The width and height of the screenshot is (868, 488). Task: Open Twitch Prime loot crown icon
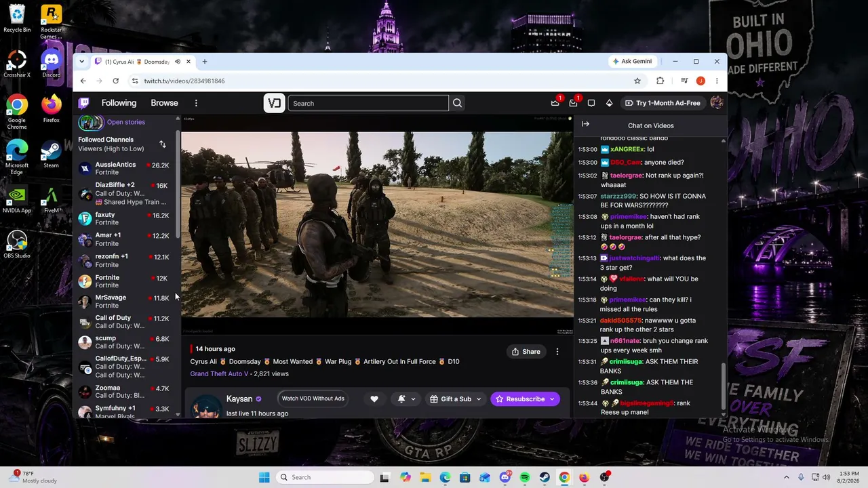tap(555, 103)
